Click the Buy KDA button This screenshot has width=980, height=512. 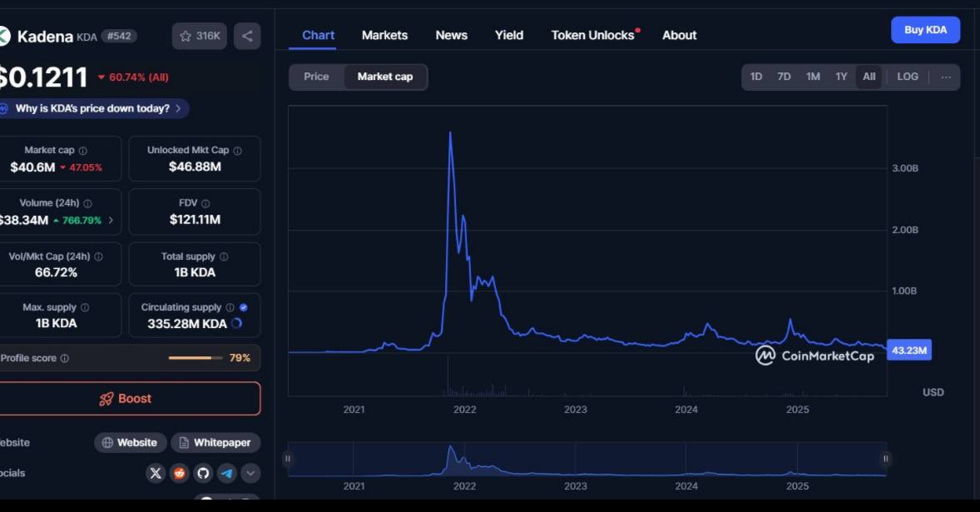click(925, 30)
